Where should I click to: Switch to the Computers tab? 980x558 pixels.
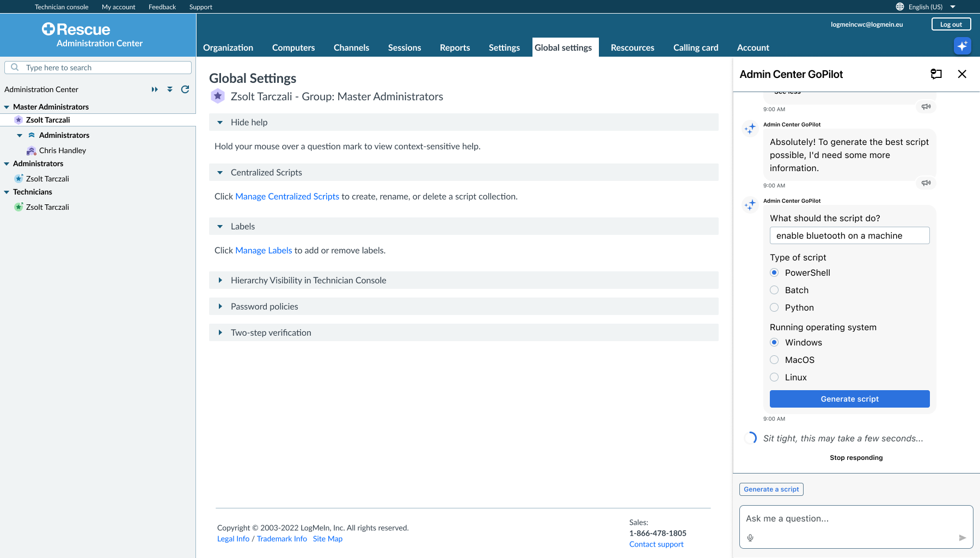coord(293,47)
